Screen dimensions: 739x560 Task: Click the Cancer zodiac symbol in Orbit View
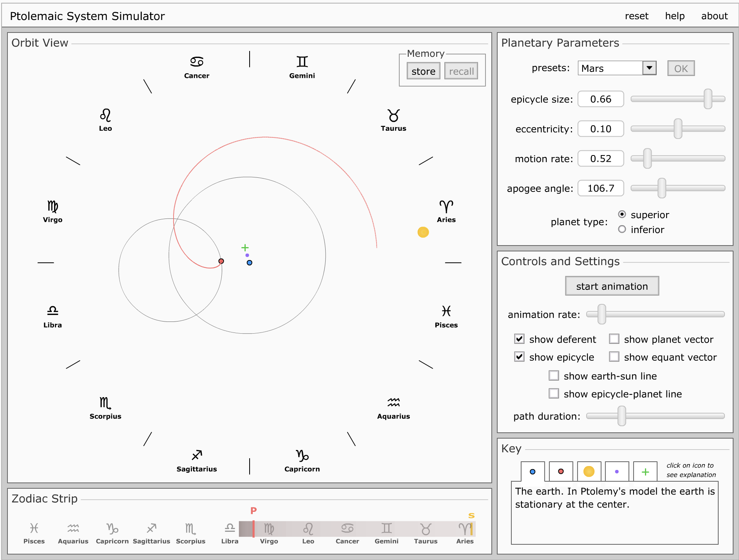coord(197,61)
